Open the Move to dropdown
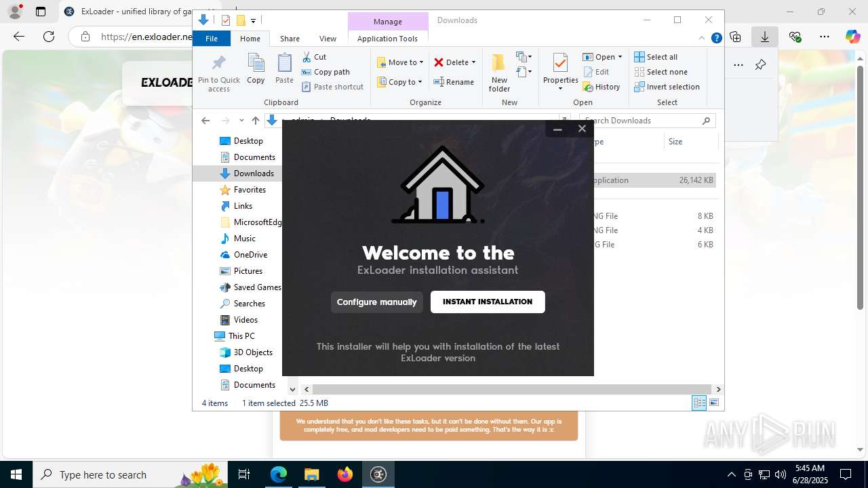The image size is (868, 488). (400, 62)
